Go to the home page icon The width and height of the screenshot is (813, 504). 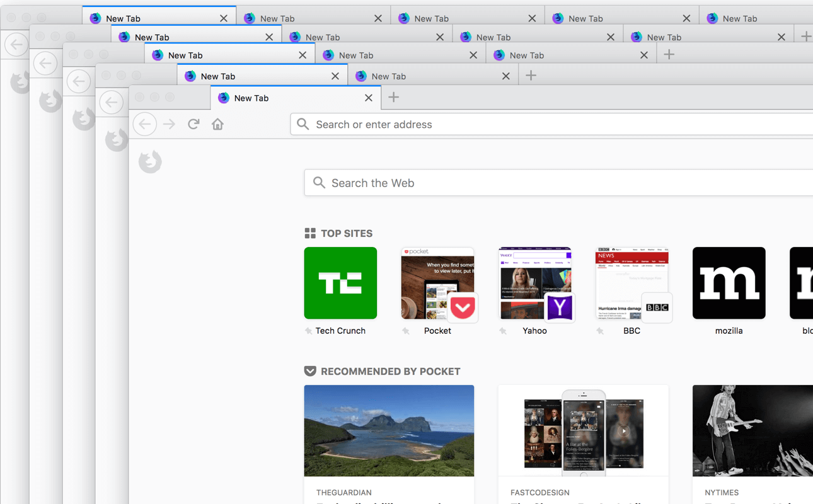(217, 124)
